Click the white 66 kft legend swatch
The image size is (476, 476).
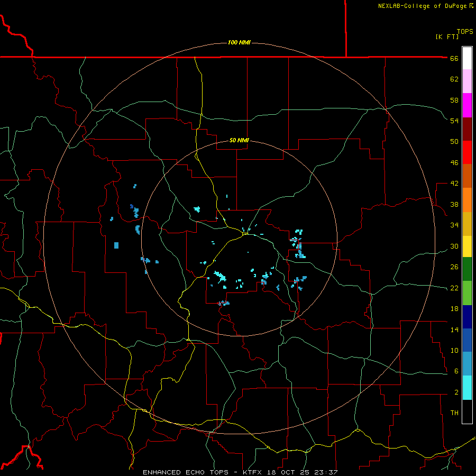(x=467, y=58)
